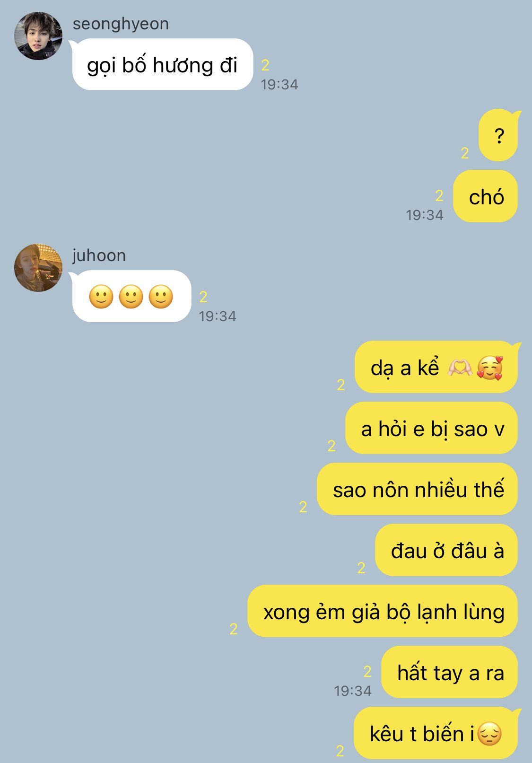Tap the third smiley emoji in juhoon's message
The width and height of the screenshot is (532, 763).
(161, 297)
